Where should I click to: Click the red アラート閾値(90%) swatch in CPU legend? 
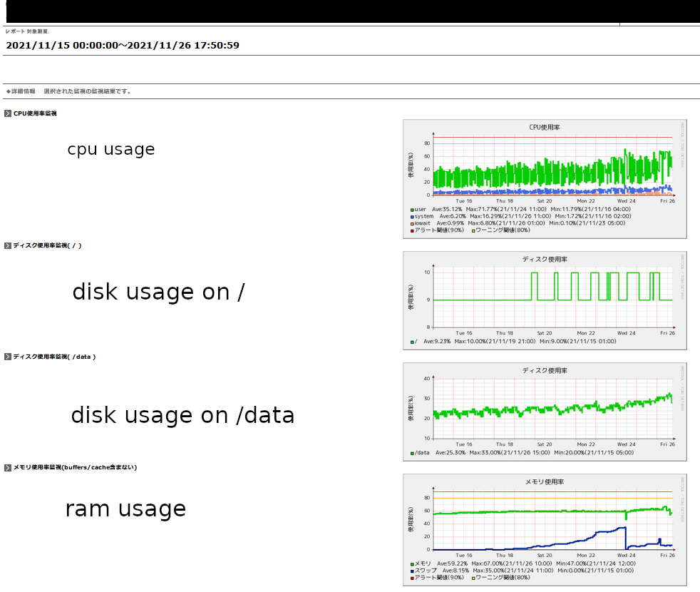tap(412, 231)
